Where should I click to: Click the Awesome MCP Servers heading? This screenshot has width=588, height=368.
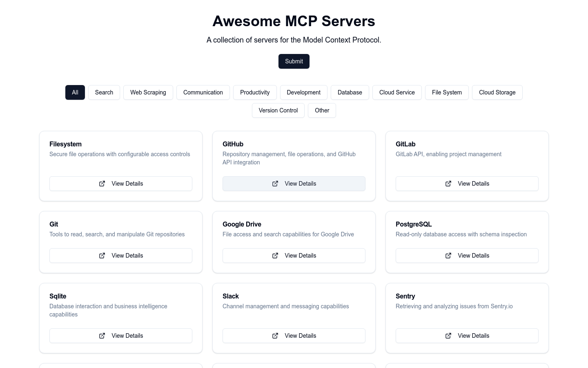pos(294,21)
